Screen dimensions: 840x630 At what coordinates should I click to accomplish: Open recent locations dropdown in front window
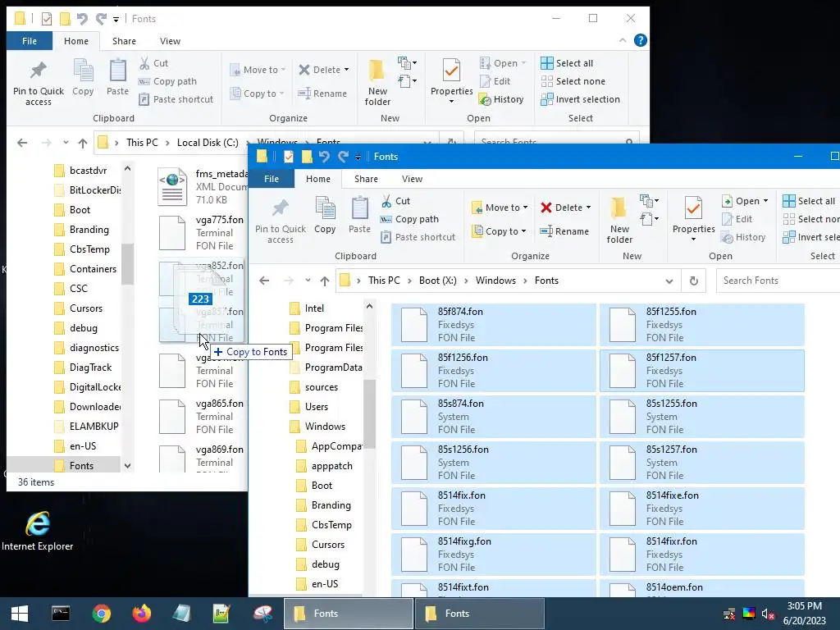[x=308, y=281]
